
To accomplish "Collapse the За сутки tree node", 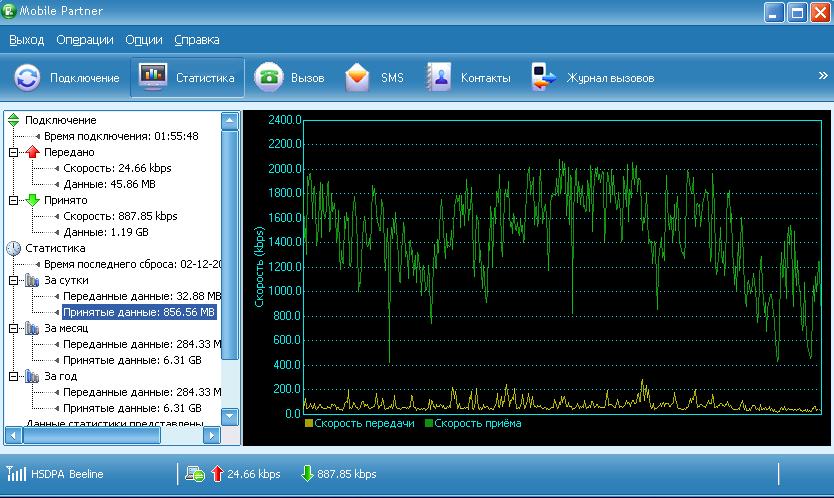I will 14,280.
